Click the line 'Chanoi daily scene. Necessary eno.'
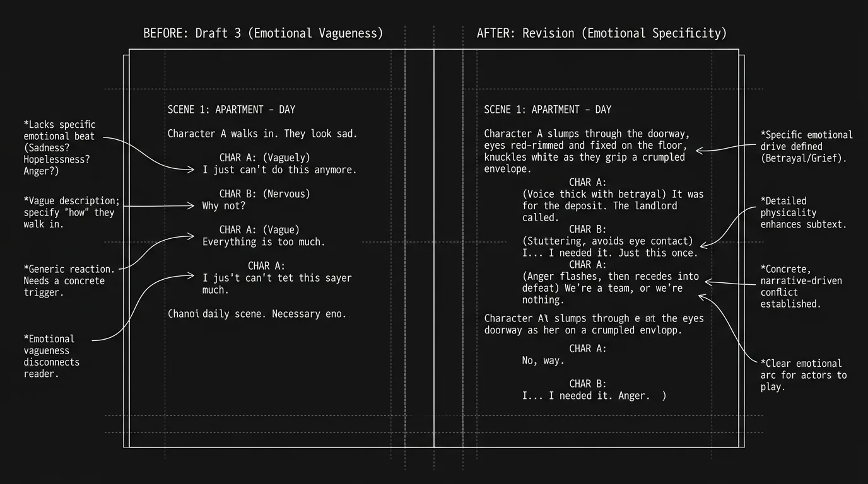 [257, 314]
